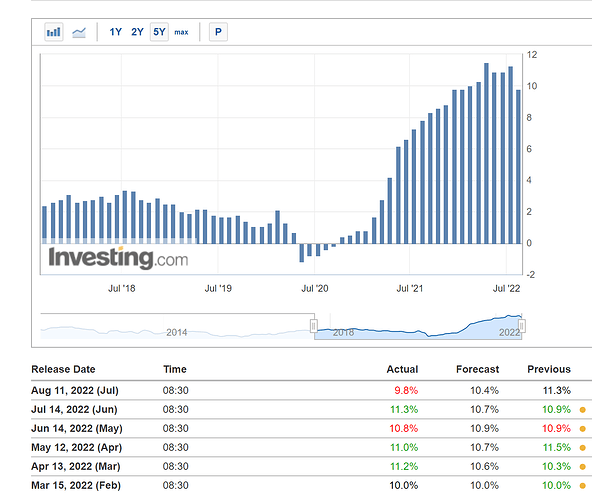Image resolution: width=592 pixels, height=500 pixels.
Task: Show the max time range
Action: point(181,32)
